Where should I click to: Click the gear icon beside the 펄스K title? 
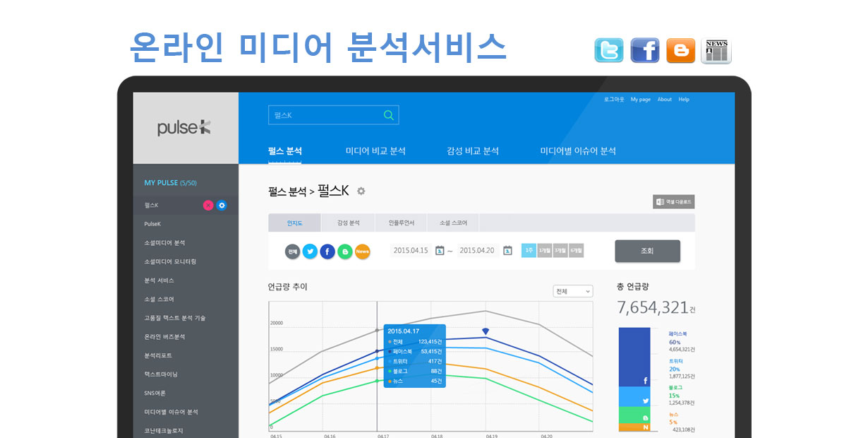[x=361, y=191]
